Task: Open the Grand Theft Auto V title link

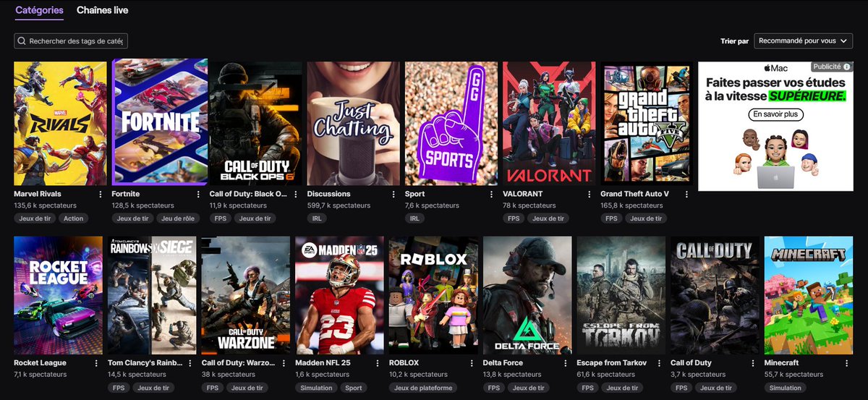Action: click(x=634, y=194)
